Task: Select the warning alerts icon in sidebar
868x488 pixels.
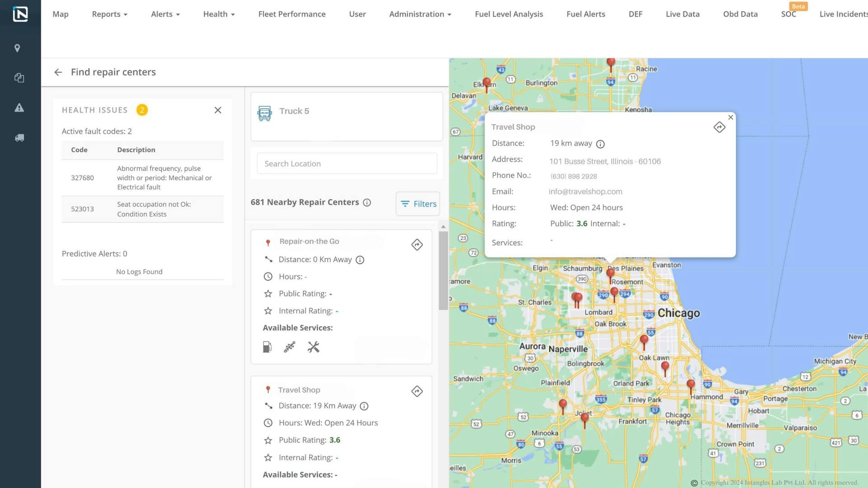Action: tap(19, 108)
